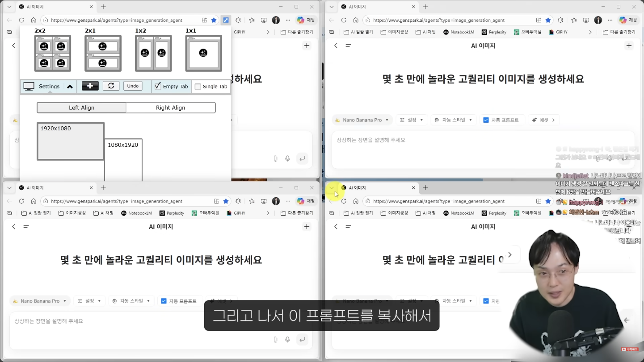This screenshot has width=644, height=362.
Task: Attach a file with paperclip in lower-left window
Action: (x=275, y=340)
